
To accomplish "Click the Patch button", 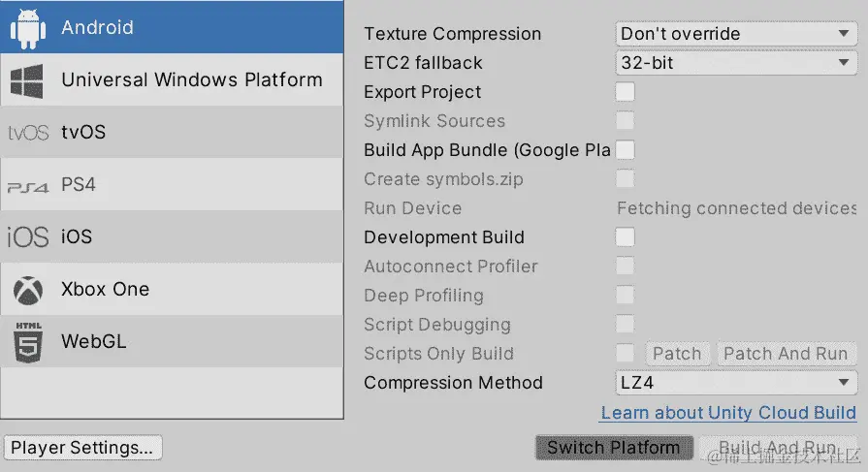I will pos(677,354).
